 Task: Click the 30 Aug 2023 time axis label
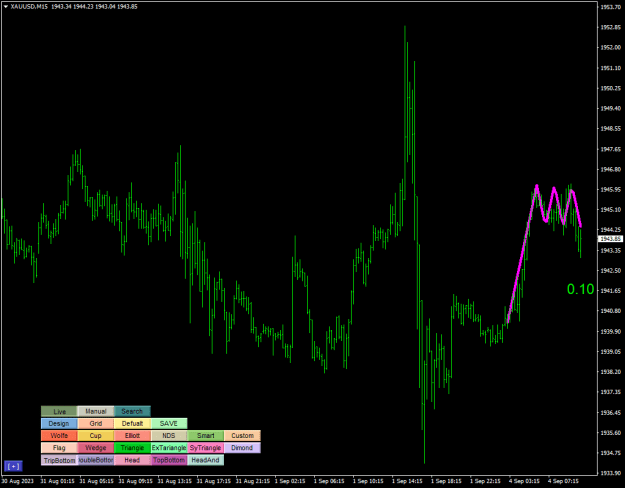pyautogui.click(x=18, y=481)
